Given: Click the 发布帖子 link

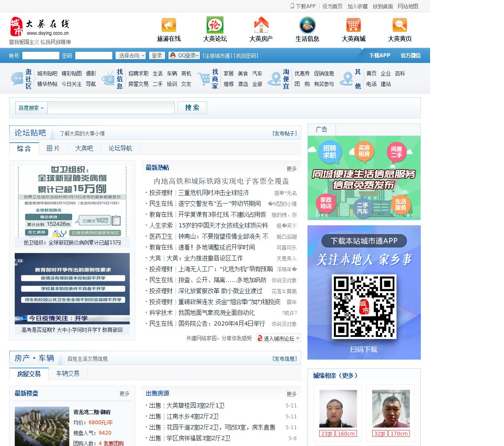Looking at the screenshot, I should (x=284, y=133).
